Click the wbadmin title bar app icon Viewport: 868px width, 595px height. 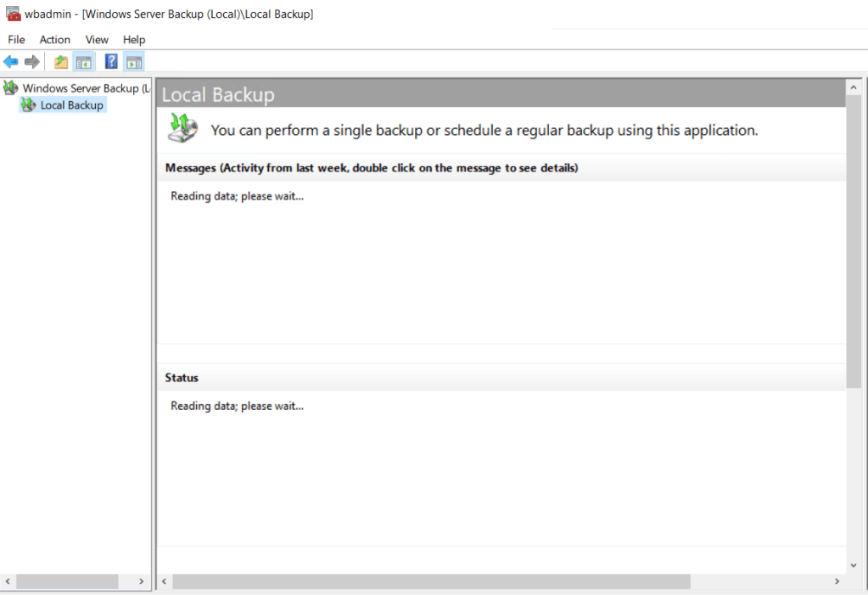(13, 14)
